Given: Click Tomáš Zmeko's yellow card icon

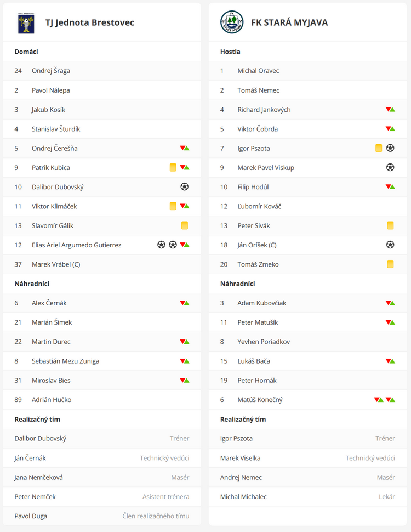Looking at the screenshot, I should (390, 264).
